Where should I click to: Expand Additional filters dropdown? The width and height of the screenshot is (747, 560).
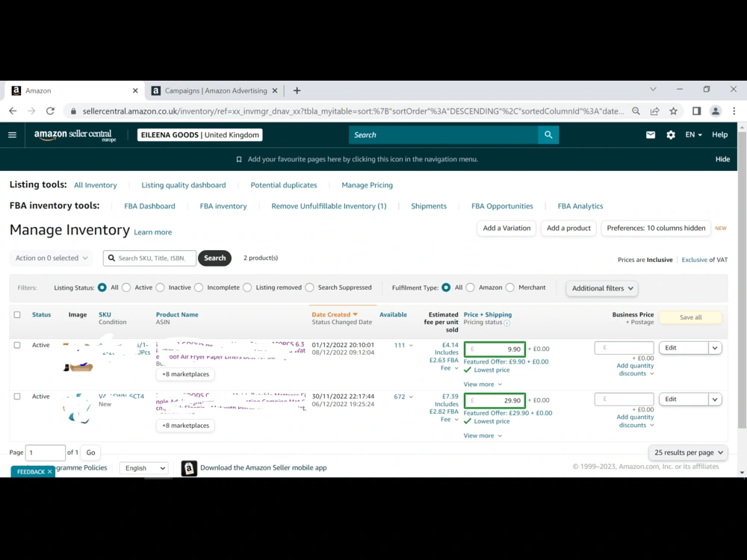click(x=602, y=288)
